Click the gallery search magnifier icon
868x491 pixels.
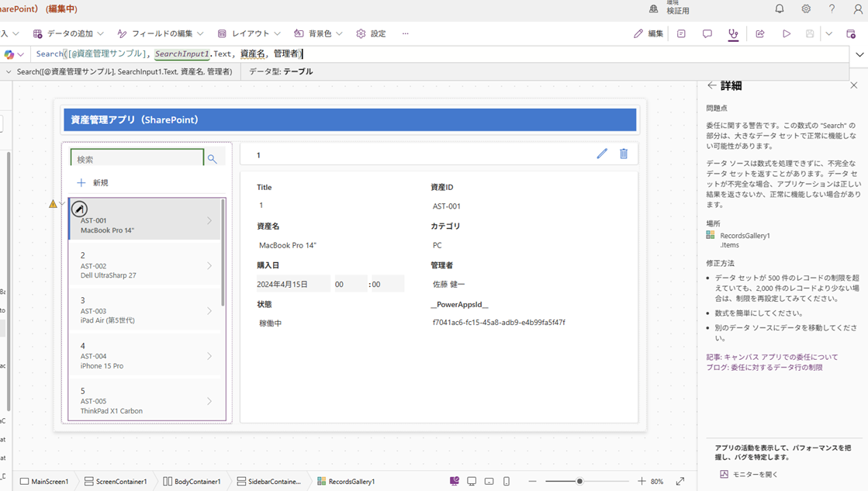[x=211, y=157]
